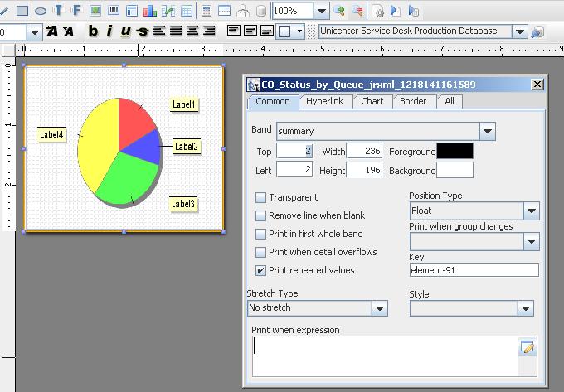Open the Bands window icon
The height and width of the screenshot is (392, 564).
pos(225,11)
